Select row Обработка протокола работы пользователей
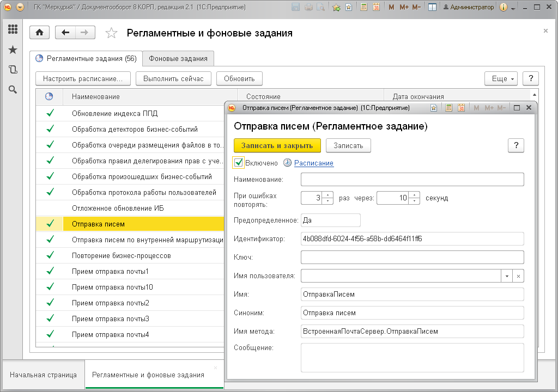This screenshot has width=558, height=392. (130, 192)
